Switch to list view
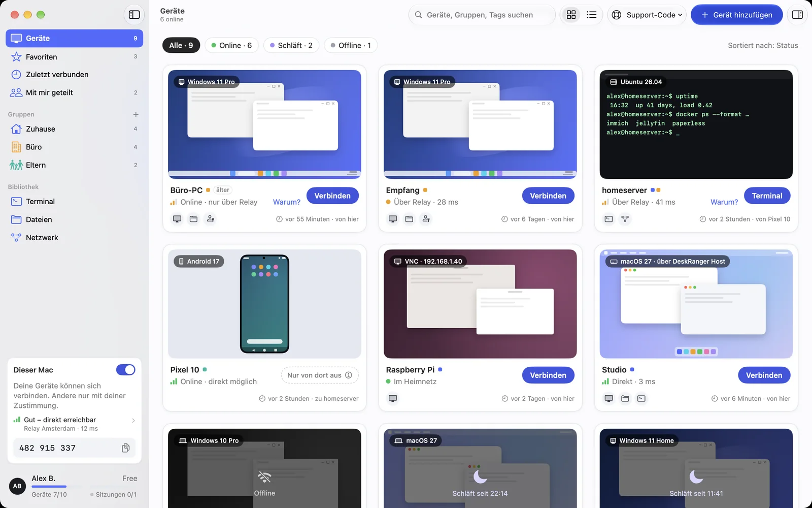812x508 pixels. point(592,15)
